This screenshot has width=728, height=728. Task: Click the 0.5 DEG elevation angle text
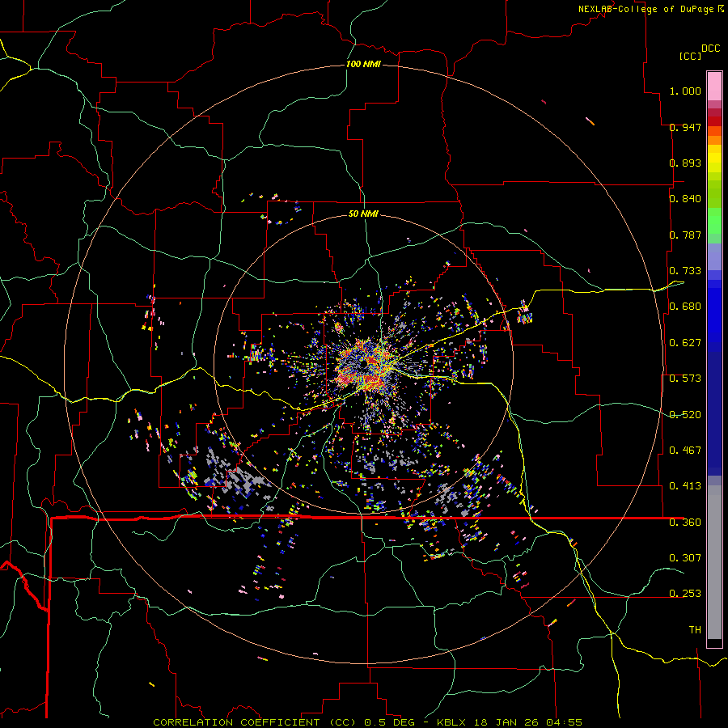(x=389, y=722)
